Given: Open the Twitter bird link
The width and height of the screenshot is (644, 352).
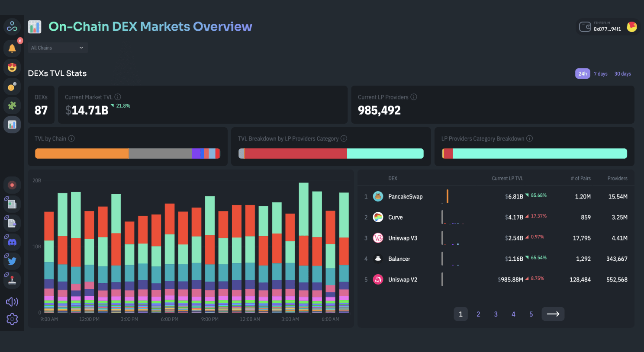Looking at the screenshot, I should [12, 261].
